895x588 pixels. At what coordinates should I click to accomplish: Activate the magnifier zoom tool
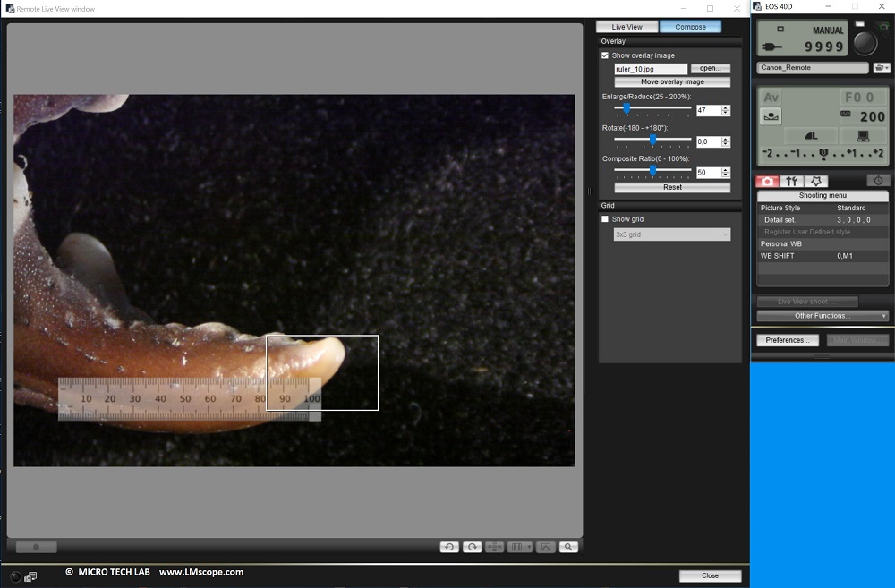(x=567, y=547)
